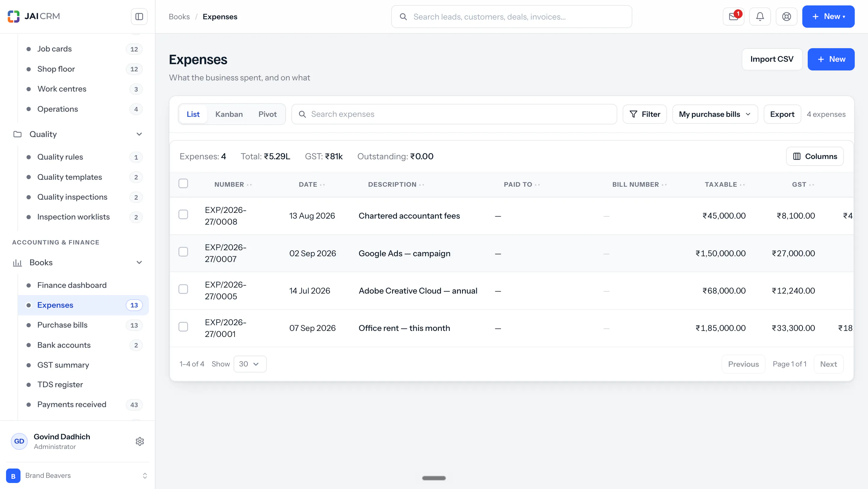Click the Quality folder icon
This screenshot has height=489, width=868.
[x=17, y=134]
